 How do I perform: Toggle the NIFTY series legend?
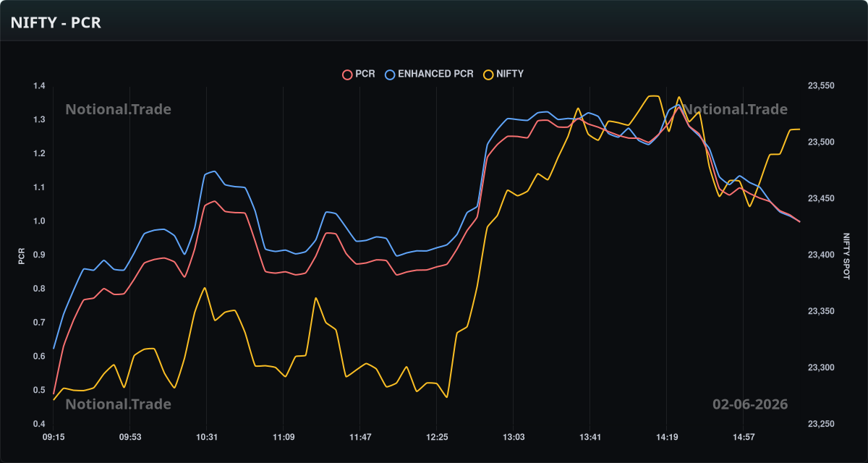coord(503,74)
